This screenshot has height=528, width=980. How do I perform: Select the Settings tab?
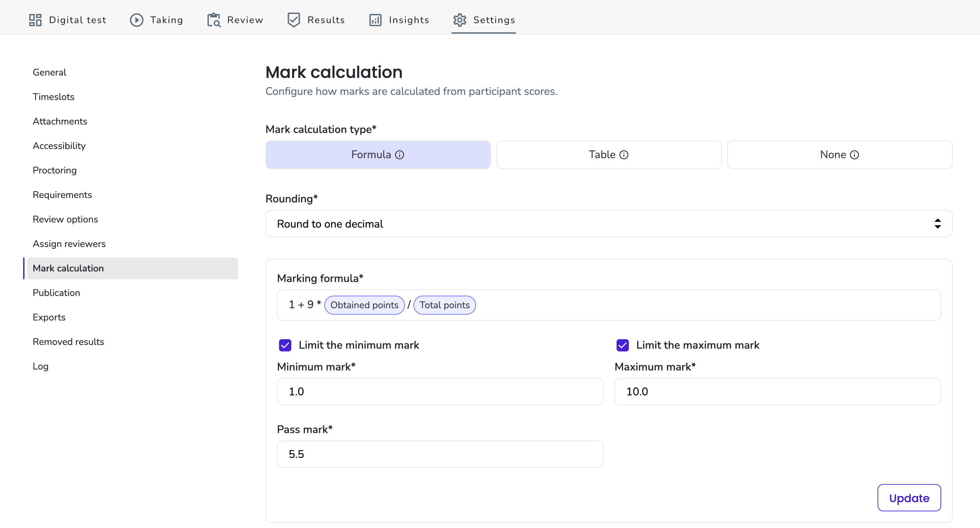pyautogui.click(x=484, y=20)
